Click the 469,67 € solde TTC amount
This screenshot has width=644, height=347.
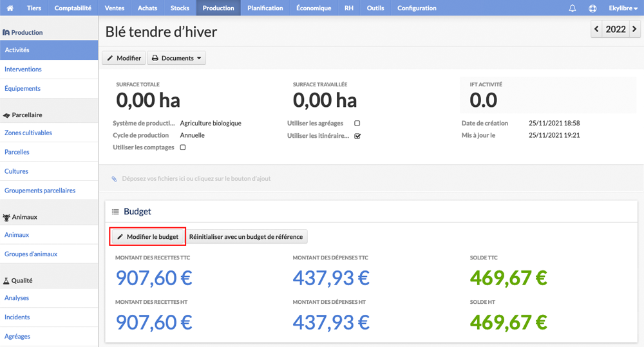pos(509,278)
